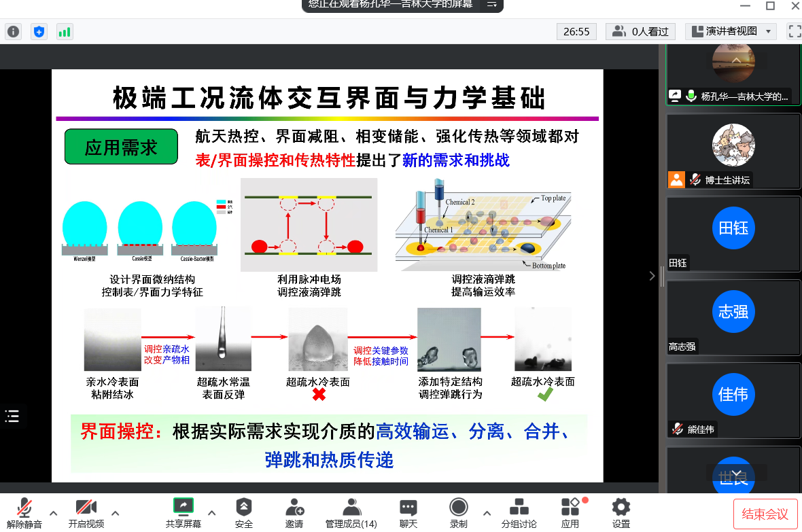The height and width of the screenshot is (532, 802).
Task: Open the Chat (聊天) panel
Action: [x=408, y=512]
